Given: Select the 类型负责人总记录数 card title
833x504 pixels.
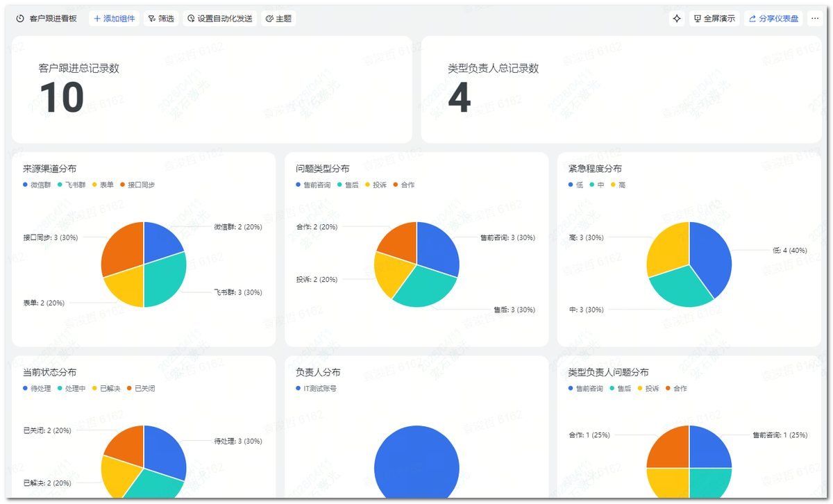Looking at the screenshot, I should coord(493,69).
